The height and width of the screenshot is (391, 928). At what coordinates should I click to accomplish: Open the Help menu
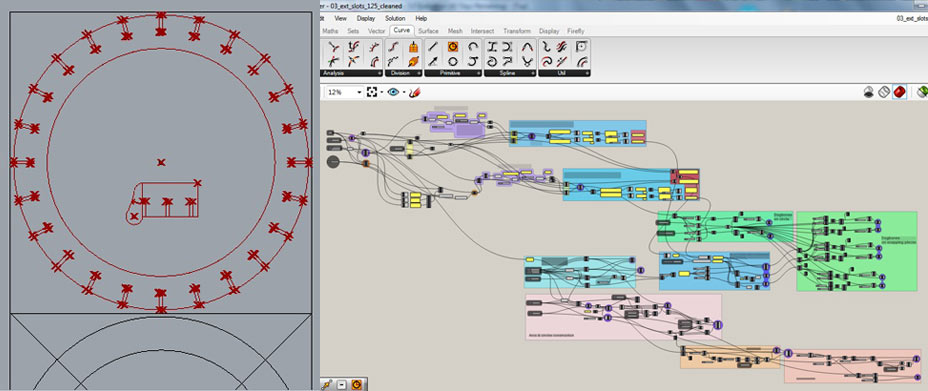pyautogui.click(x=421, y=19)
